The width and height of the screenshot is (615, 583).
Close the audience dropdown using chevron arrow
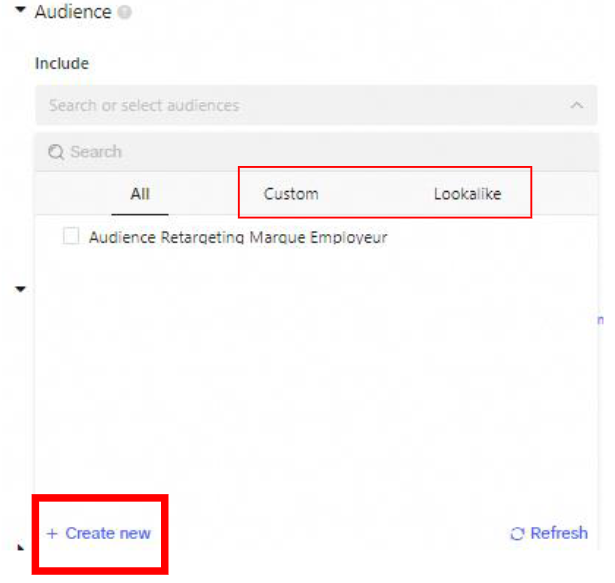576,105
